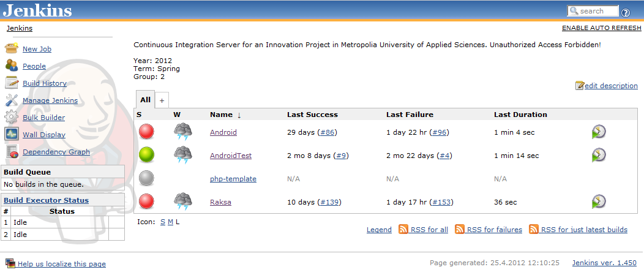Screen dimensions: 644x275
Task: Switch icon size to M
Action: [170, 222]
